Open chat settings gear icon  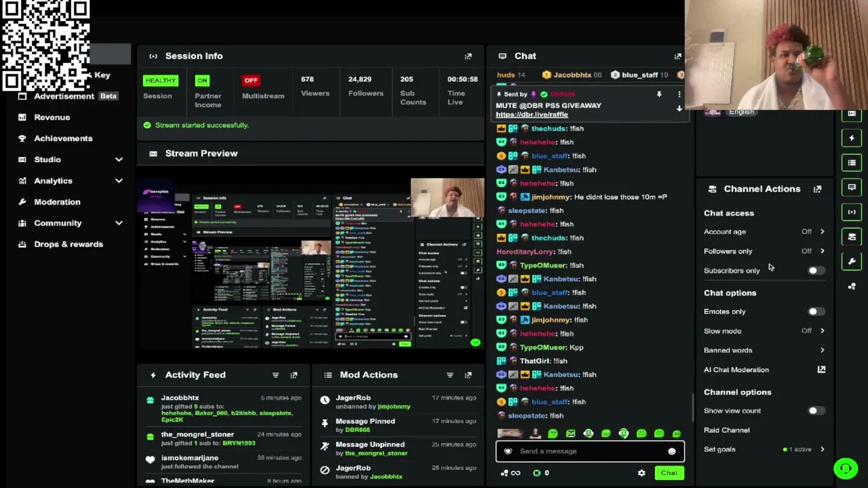click(x=642, y=473)
